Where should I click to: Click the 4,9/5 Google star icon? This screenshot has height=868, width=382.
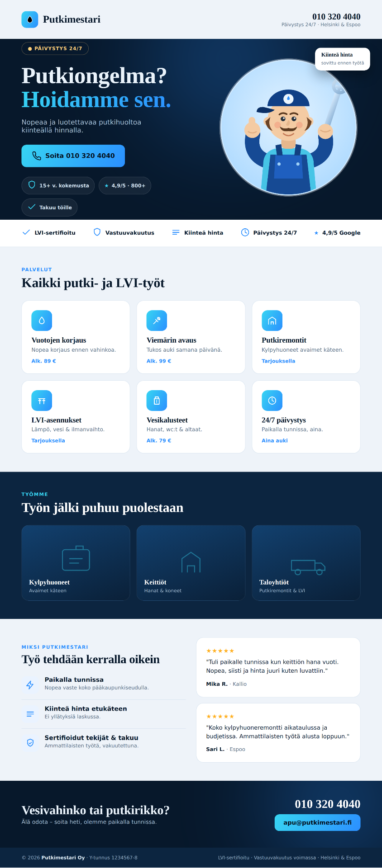(x=316, y=233)
